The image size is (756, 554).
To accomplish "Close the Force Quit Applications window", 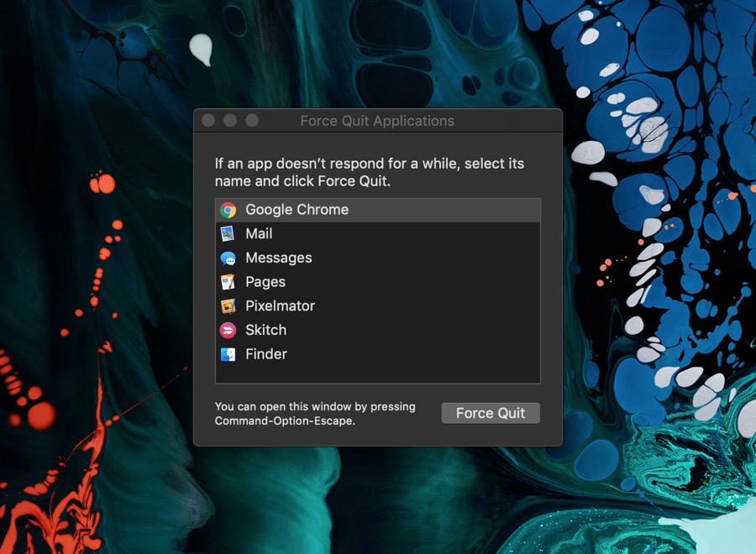I will pyautogui.click(x=208, y=120).
